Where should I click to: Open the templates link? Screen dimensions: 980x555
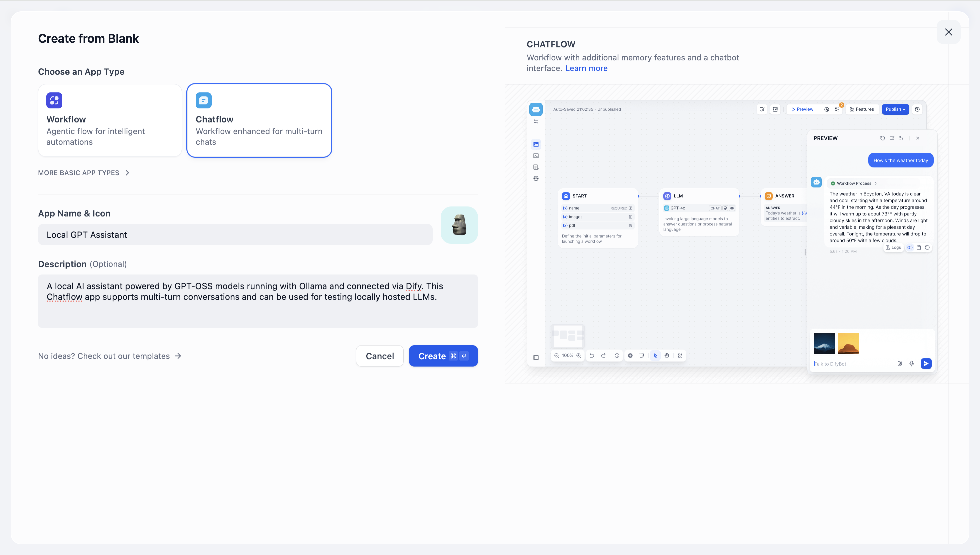click(110, 356)
